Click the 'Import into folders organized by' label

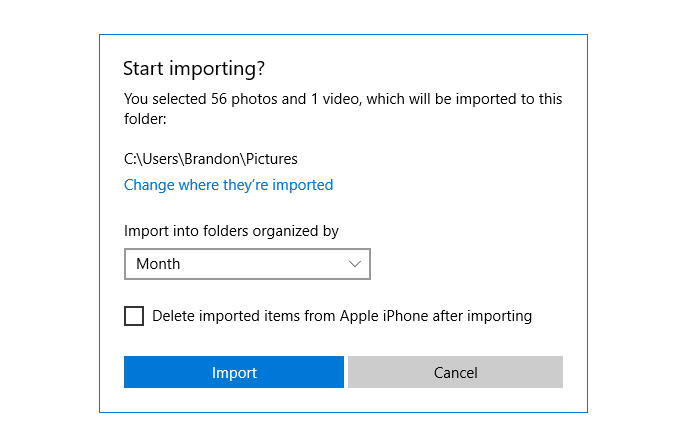point(231,231)
